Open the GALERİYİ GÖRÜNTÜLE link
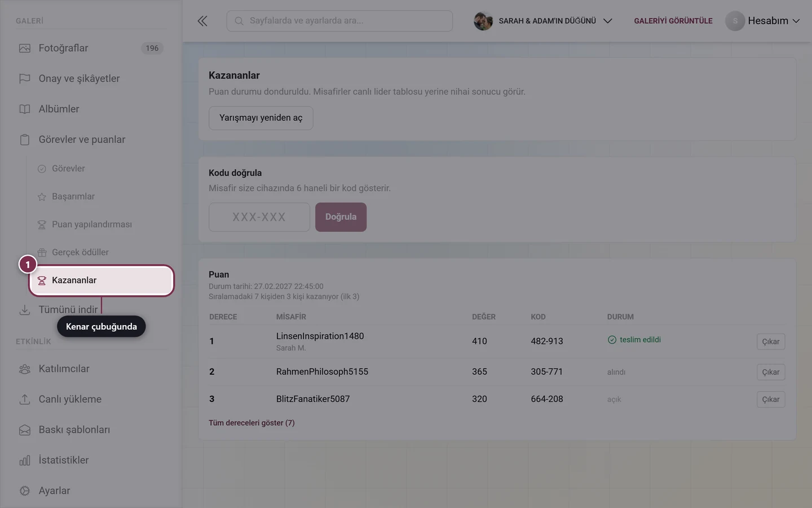Viewport: 812px width, 508px height. [673, 21]
